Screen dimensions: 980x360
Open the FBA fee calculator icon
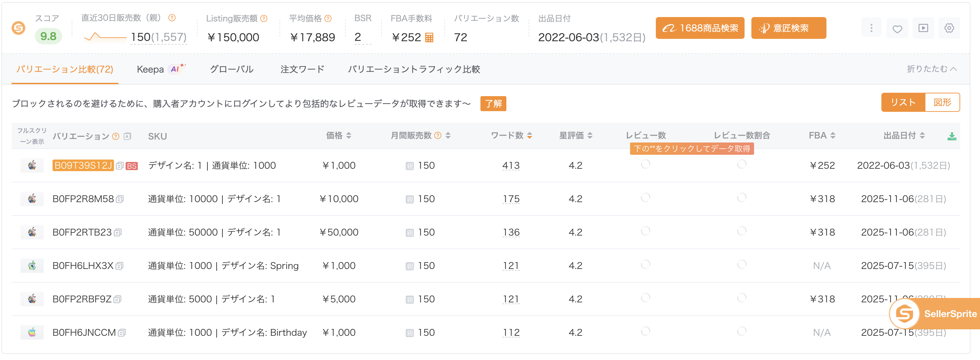click(x=429, y=37)
